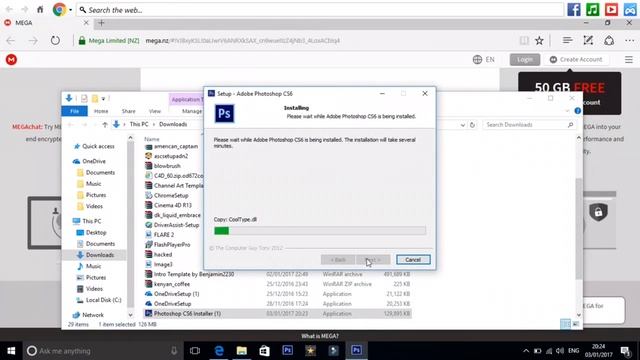Click the MEGA Login button

pyautogui.click(x=525, y=60)
